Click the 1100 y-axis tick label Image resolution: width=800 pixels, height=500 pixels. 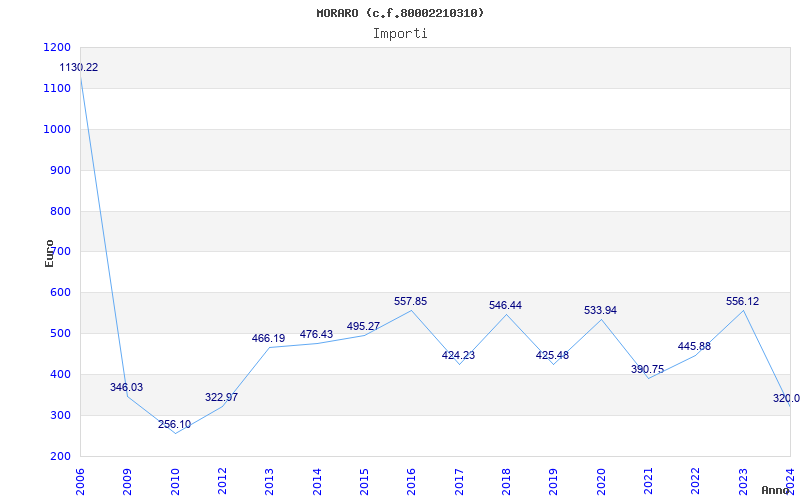[x=58, y=88]
